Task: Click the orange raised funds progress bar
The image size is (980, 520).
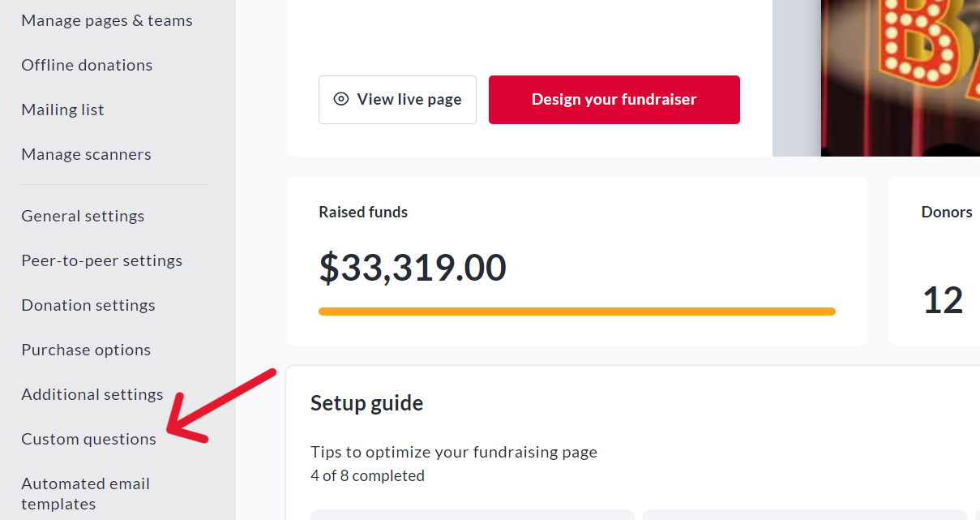Action: click(577, 312)
